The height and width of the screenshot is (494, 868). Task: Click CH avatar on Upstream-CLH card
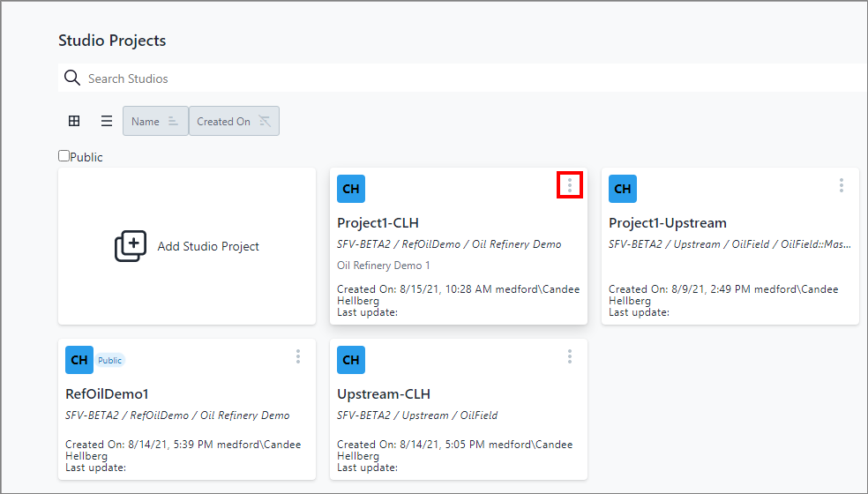point(351,360)
